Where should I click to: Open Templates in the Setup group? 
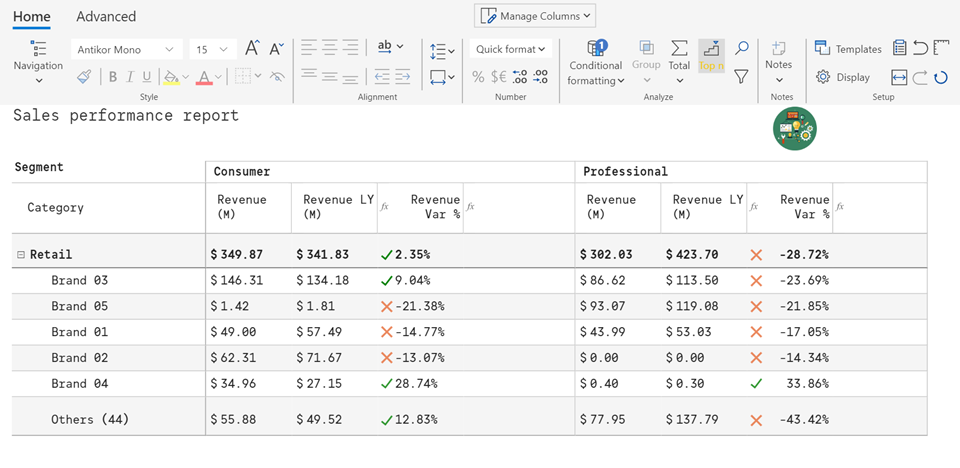click(848, 49)
